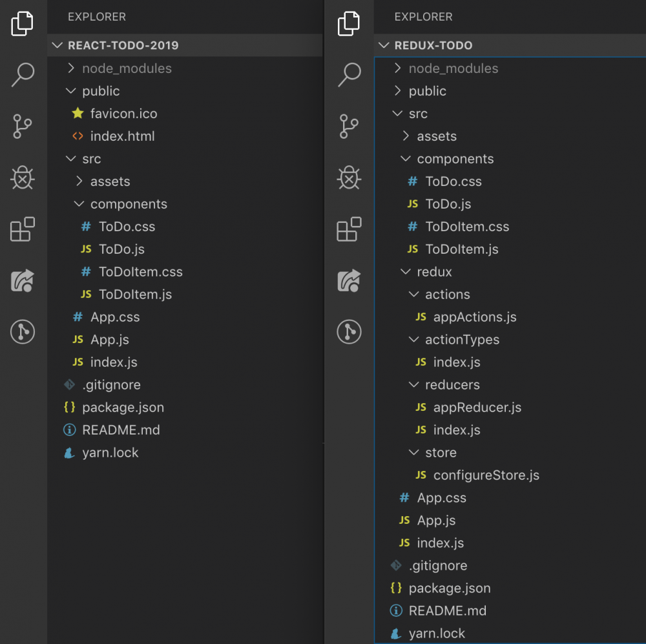The image size is (646, 644).
Task: Open Explorer icon in right REDUX-TODO window
Action: tap(349, 23)
